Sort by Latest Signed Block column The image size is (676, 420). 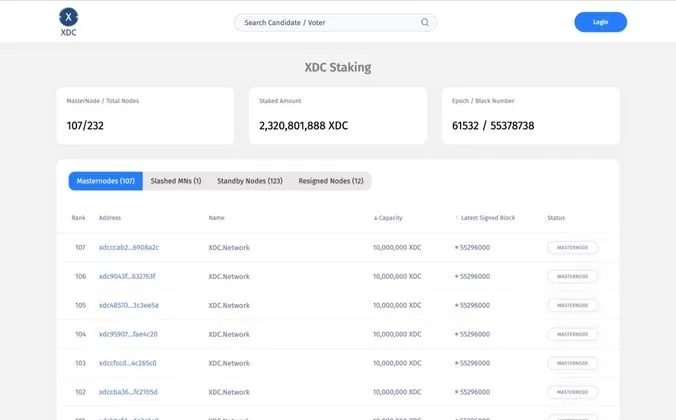pyautogui.click(x=485, y=218)
